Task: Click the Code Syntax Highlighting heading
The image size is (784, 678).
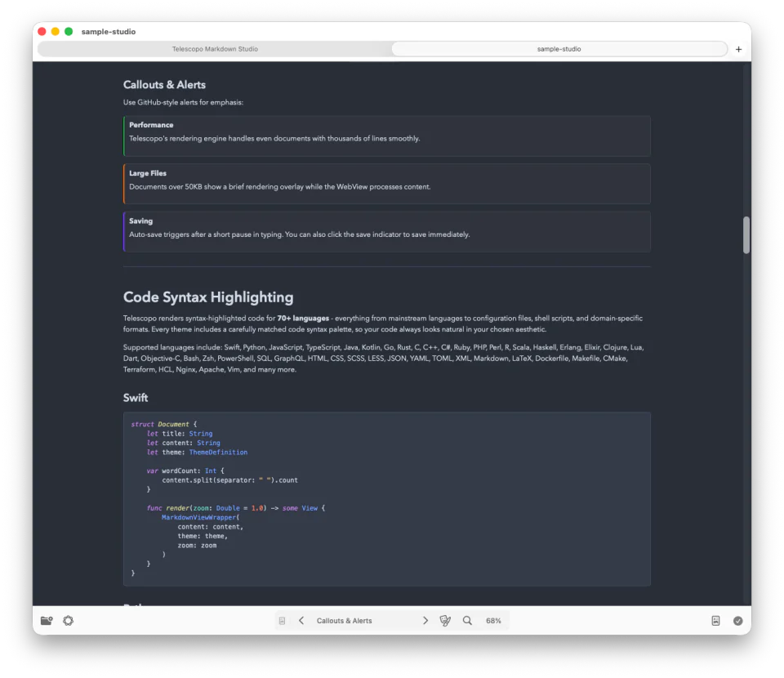Action: point(208,297)
